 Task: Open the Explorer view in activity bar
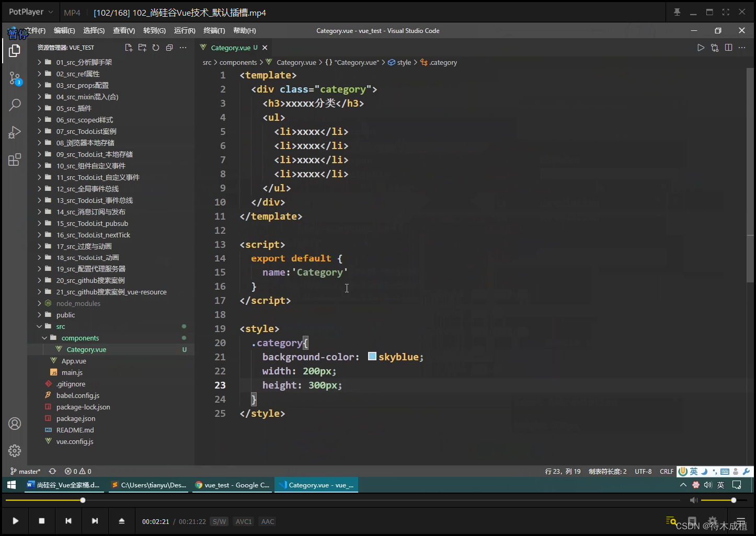click(x=15, y=51)
